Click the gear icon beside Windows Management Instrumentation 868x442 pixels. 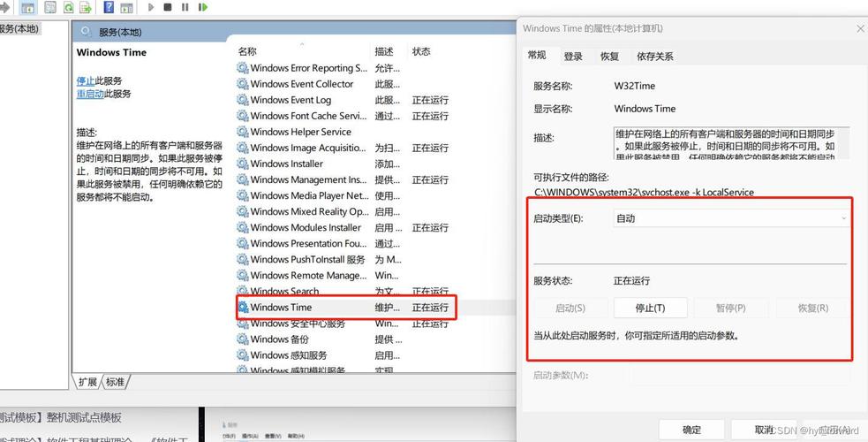[x=243, y=180]
